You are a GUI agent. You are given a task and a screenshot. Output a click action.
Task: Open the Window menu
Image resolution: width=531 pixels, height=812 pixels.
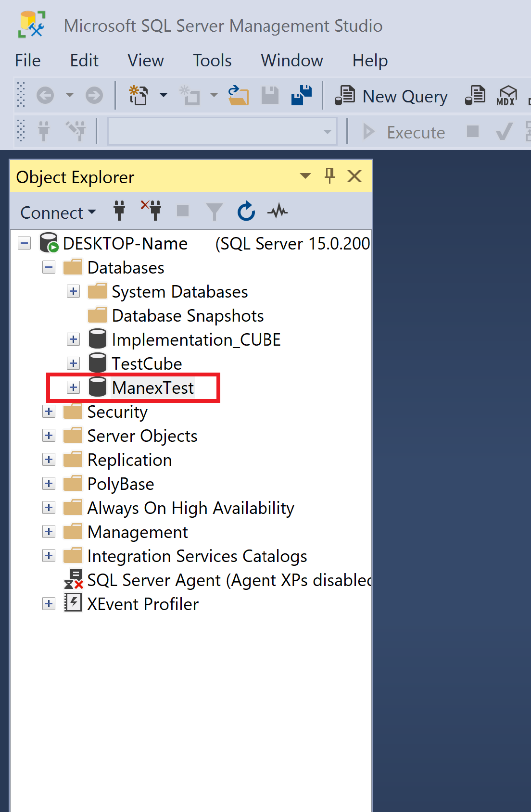tap(292, 61)
